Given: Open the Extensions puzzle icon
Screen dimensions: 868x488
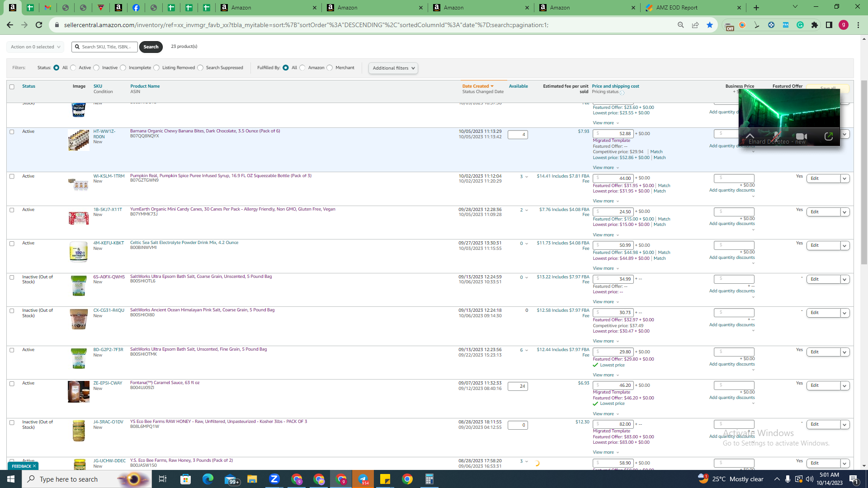Looking at the screenshot, I should point(815,25).
